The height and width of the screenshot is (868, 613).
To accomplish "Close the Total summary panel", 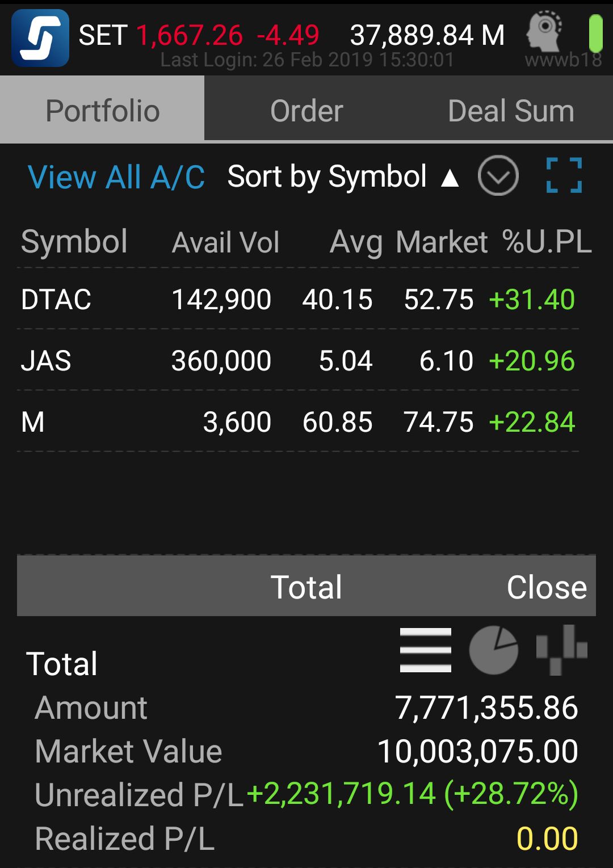I will (x=547, y=587).
